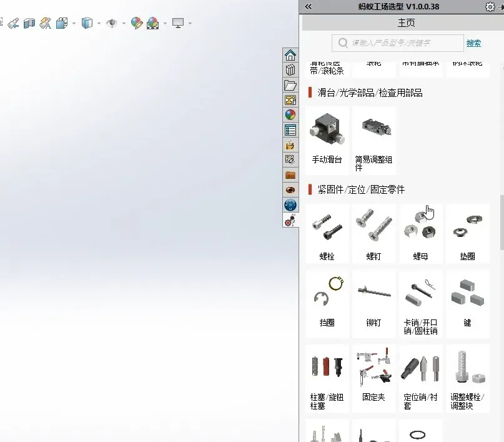Image resolution: width=504 pixels, height=442 pixels.
Task: Open the 简易调整组件 category
Action: (x=374, y=141)
